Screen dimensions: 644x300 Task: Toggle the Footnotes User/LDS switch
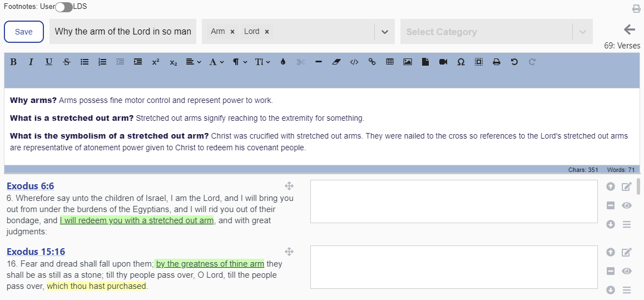click(64, 7)
